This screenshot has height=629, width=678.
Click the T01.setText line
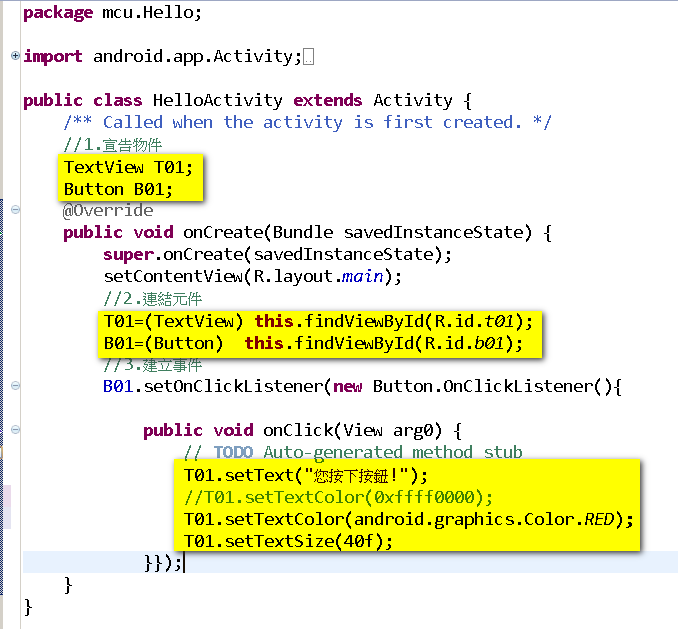coord(306,476)
